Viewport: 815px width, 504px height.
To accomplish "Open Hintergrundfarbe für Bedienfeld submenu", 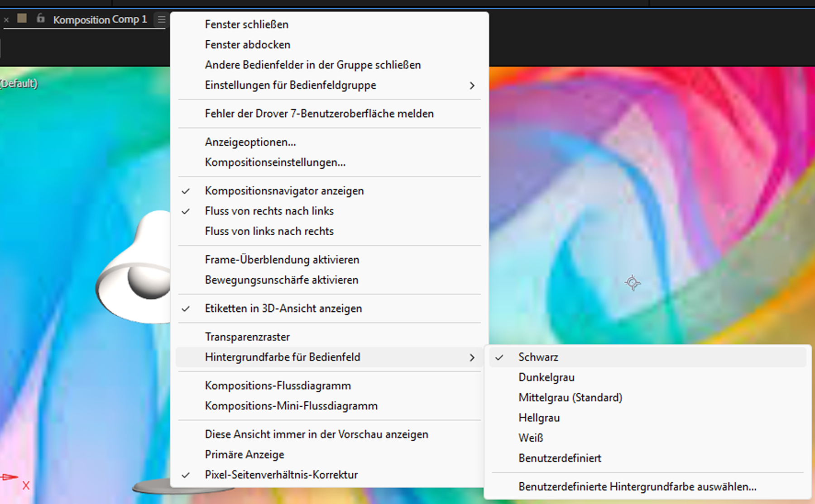I will (x=283, y=357).
